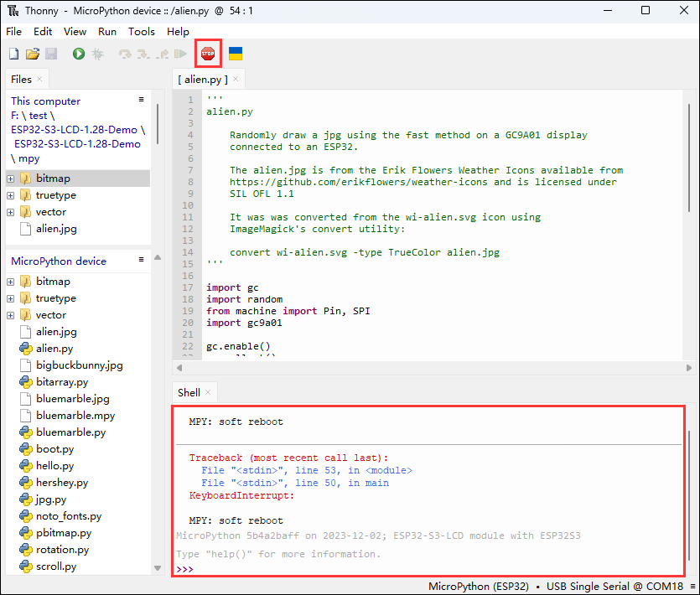Close the alien.py editor tab
Screen dimensions: 700x595
[x=236, y=80]
